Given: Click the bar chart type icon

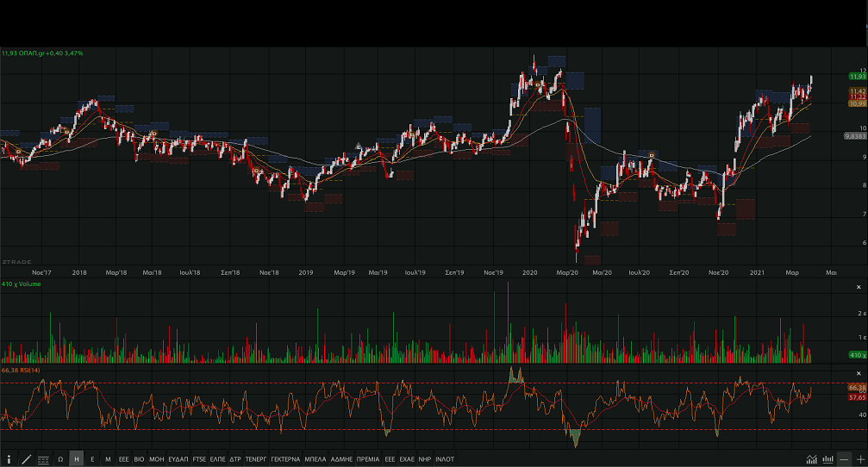Looking at the screenshot, I should click(x=828, y=459).
